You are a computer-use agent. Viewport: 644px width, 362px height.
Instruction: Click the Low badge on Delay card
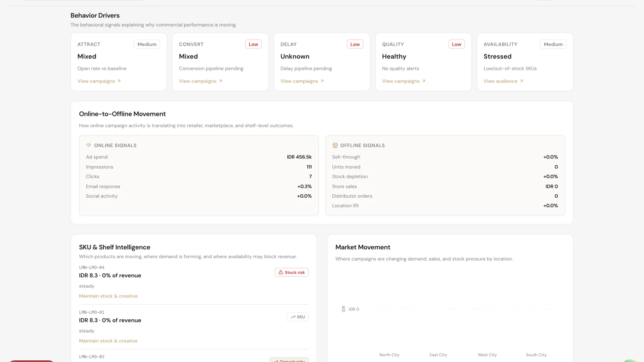tap(355, 44)
